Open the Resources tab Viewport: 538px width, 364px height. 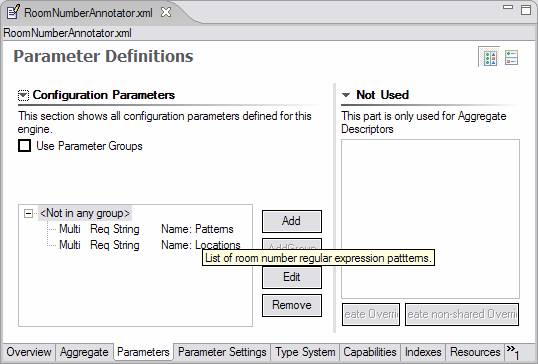pyautogui.click(x=475, y=352)
